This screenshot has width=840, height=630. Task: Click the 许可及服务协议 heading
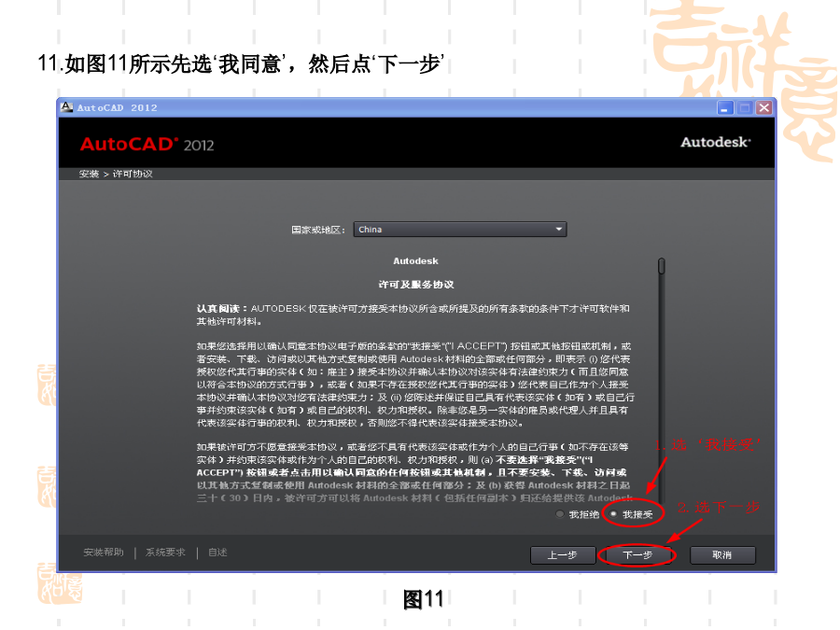pos(415,285)
